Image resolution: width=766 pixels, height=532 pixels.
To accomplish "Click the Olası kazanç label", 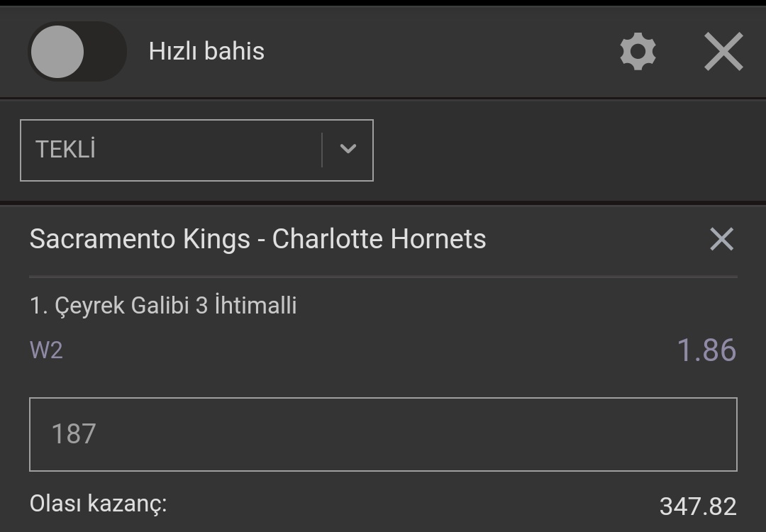I will pos(98,504).
